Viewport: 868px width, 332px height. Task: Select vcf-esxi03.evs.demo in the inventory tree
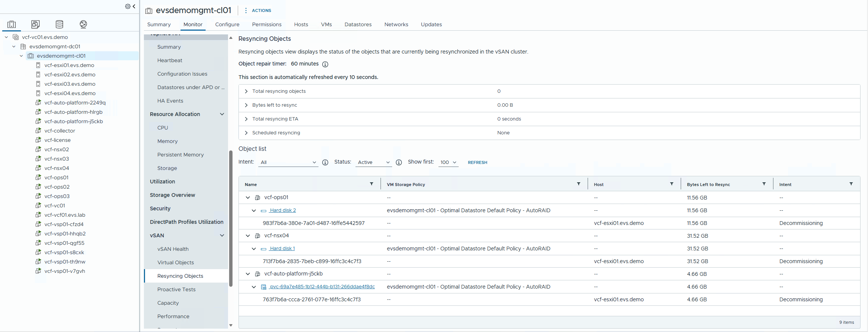tap(70, 84)
